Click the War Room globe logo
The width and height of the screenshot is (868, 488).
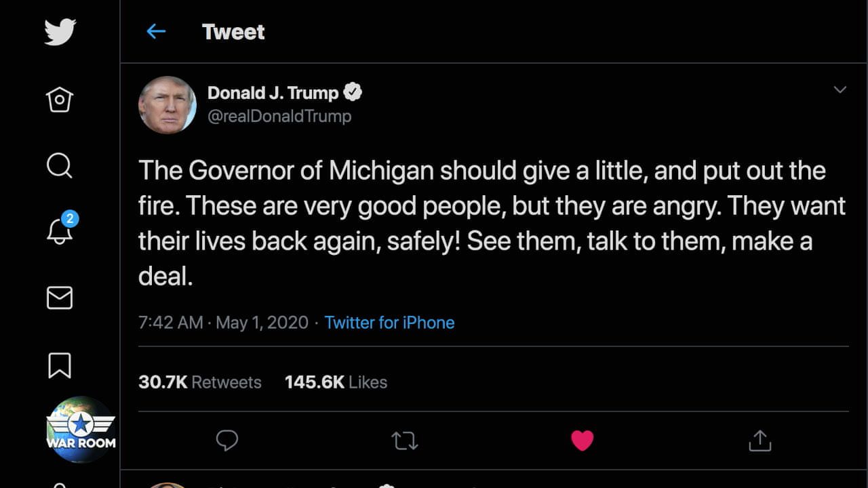81,430
